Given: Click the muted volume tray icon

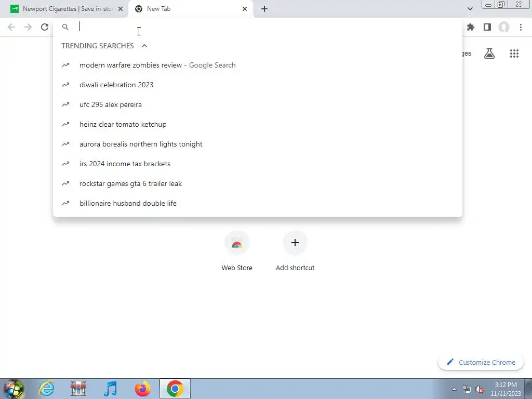Looking at the screenshot, I should (x=480, y=389).
